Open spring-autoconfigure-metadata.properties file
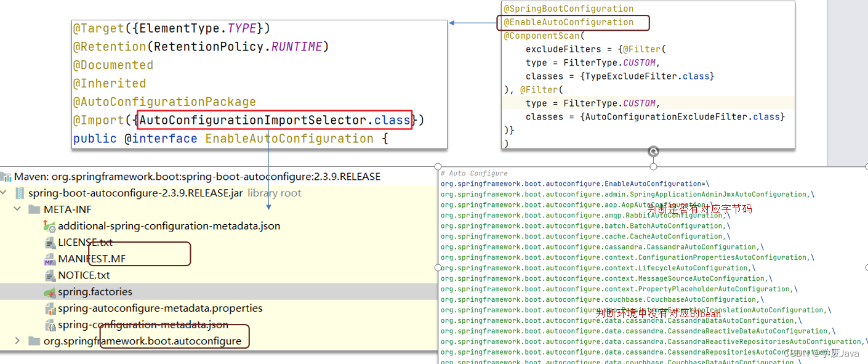This screenshot has height=364, width=868. 160,309
